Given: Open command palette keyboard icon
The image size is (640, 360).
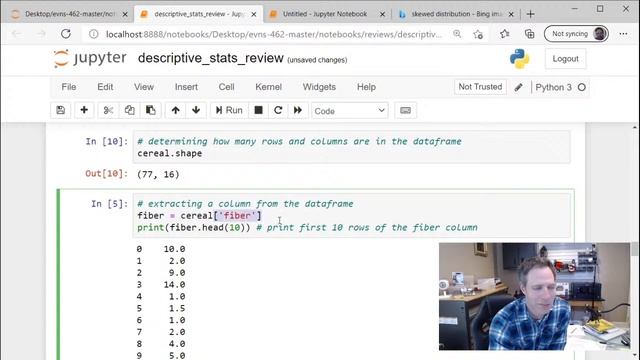Looking at the screenshot, I should click(405, 110).
